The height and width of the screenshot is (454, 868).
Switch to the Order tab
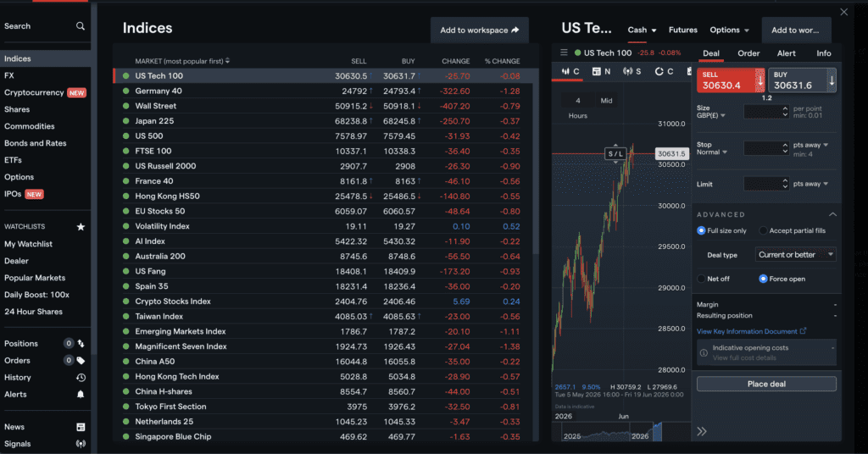[748, 53]
